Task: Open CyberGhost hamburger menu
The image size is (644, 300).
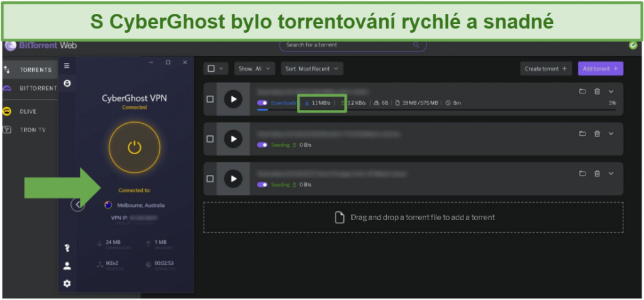Action: pos(67,65)
